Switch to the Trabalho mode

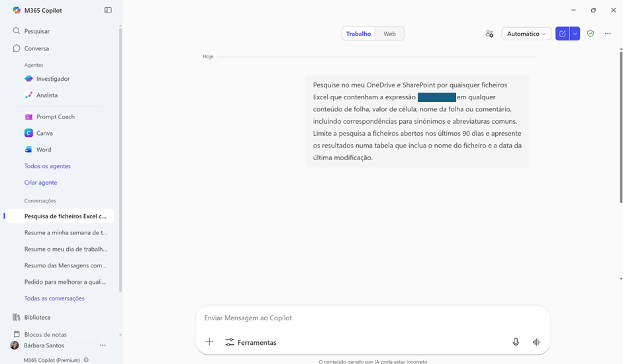tap(358, 34)
